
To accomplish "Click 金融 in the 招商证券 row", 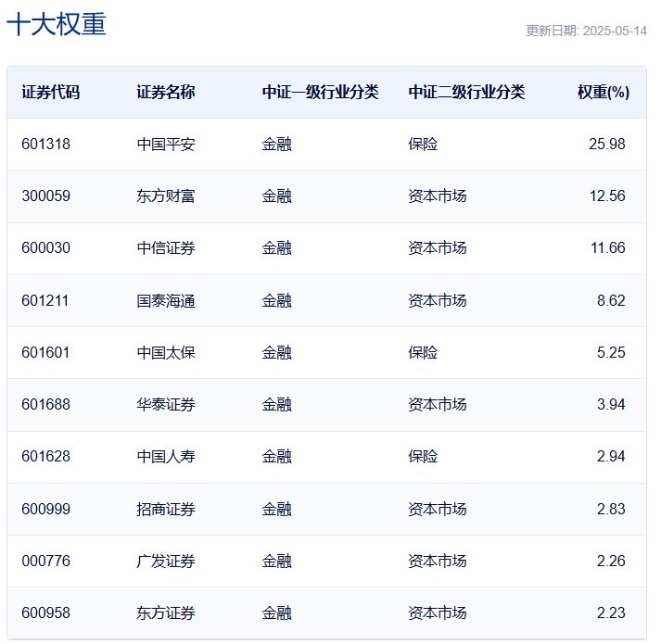I will point(276,509).
